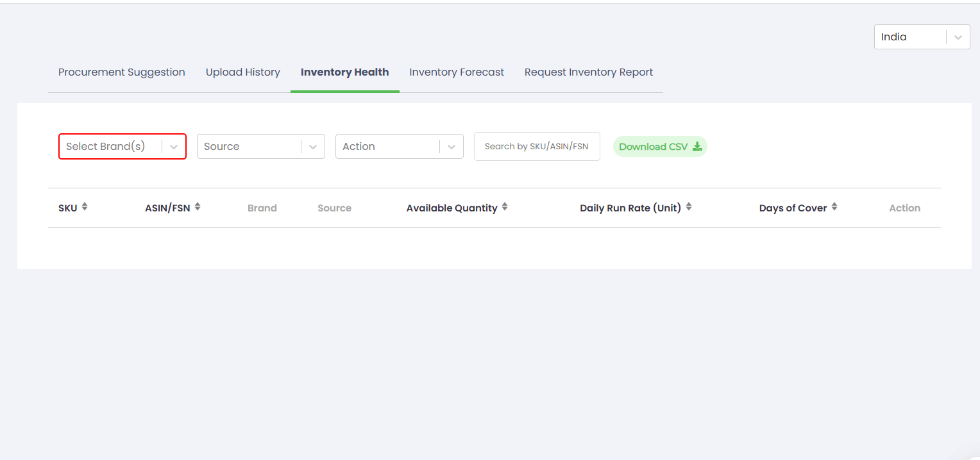
Task: Switch to the Procurement Suggestion tab
Action: coord(122,72)
